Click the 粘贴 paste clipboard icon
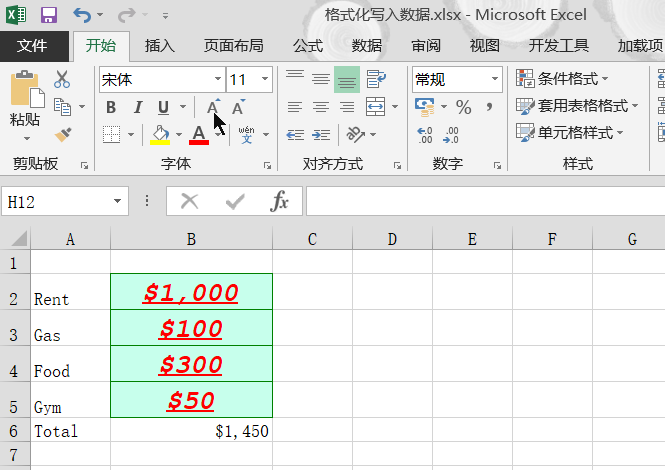The image size is (665, 470). pos(27,88)
